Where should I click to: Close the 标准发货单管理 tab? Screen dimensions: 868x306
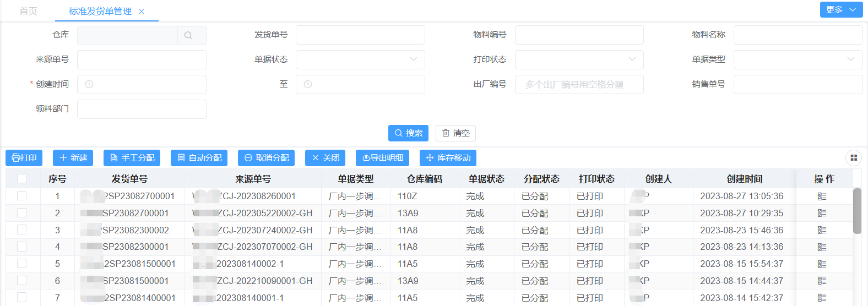[142, 12]
